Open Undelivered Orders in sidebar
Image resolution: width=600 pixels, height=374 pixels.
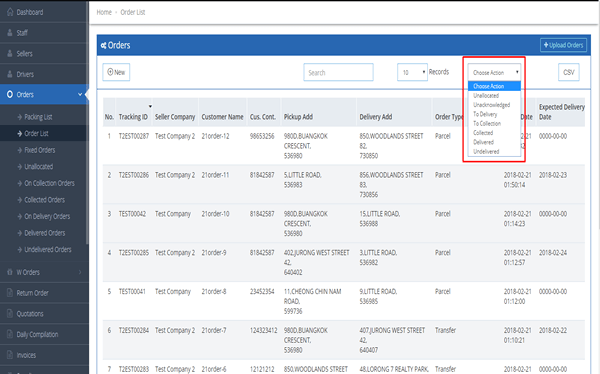[48, 250]
